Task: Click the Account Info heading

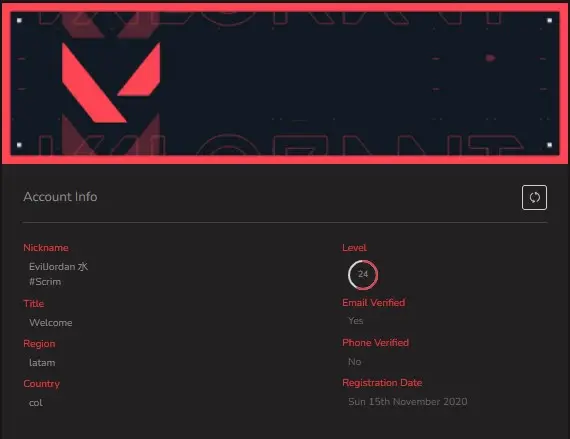Action: point(60,197)
